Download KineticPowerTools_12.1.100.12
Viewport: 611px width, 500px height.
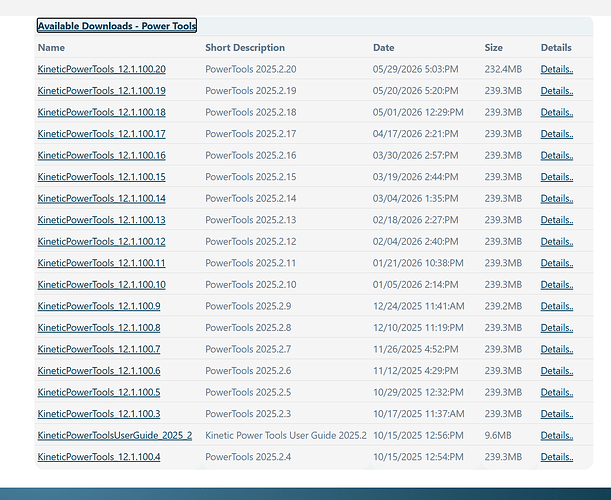(x=101, y=242)
